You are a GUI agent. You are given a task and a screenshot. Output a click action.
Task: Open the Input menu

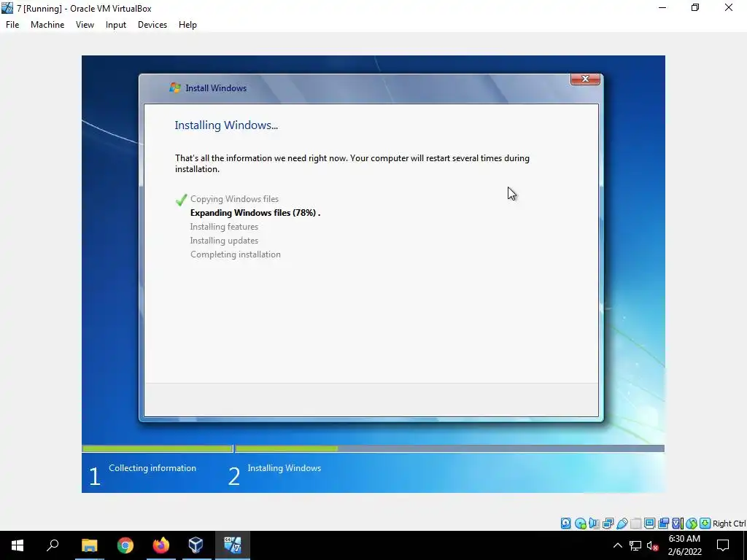(116, 25)
